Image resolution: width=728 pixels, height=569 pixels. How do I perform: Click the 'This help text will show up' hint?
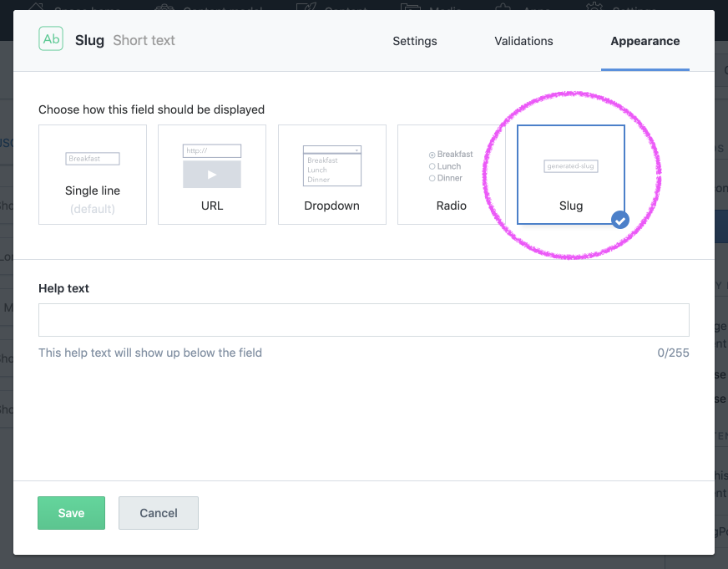coord(150,353)
